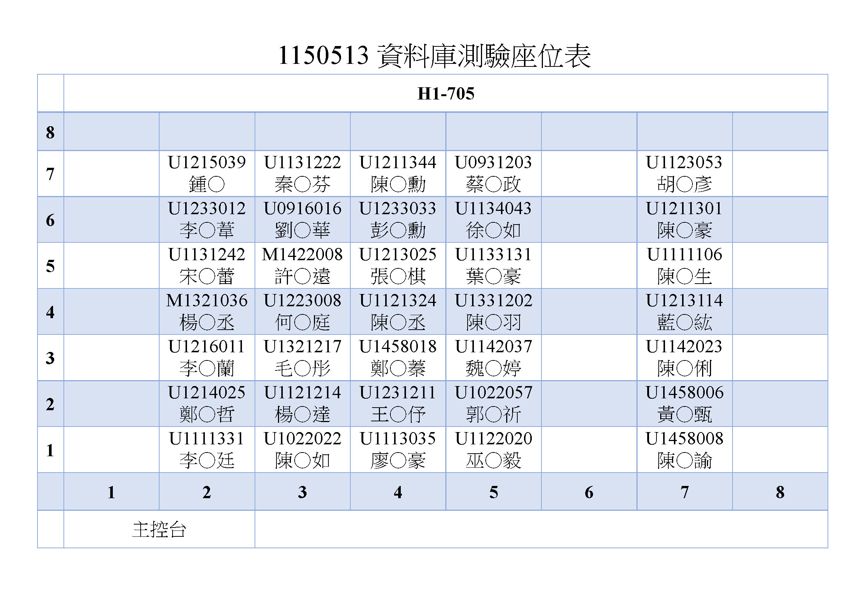Select seat cell U1121214 楊〇達

tap(302, 404)
